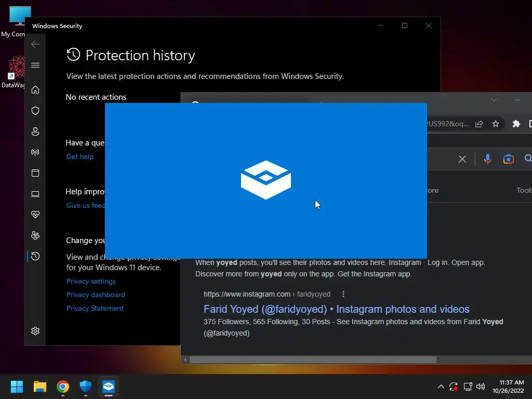
Task: Open Windows Security settings gear
Action: tap(35, 331)
